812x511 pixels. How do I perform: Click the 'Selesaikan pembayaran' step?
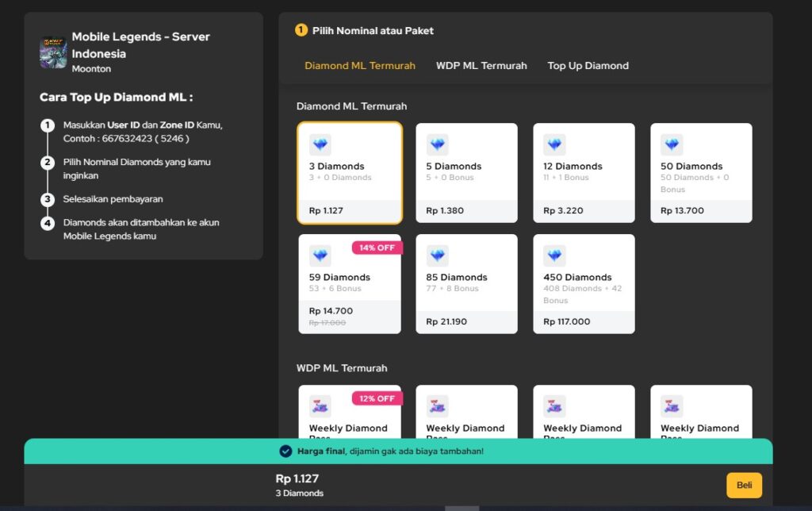113,199
